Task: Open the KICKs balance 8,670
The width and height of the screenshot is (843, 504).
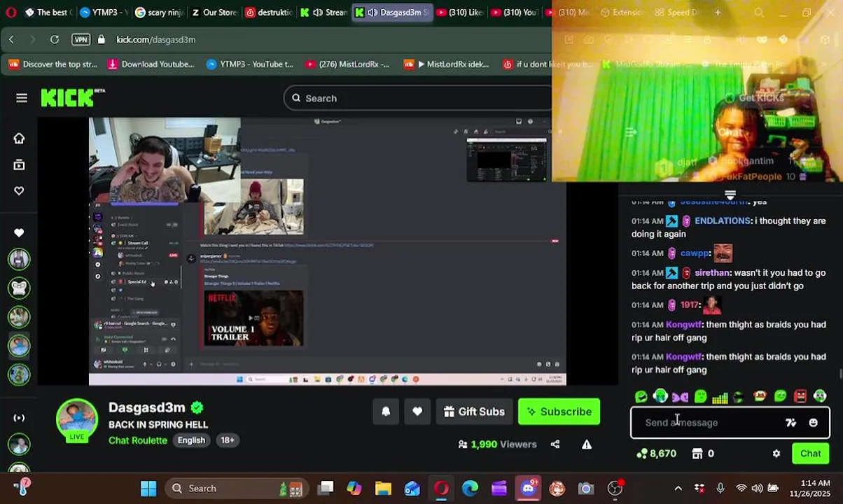Action: point(657,454)
